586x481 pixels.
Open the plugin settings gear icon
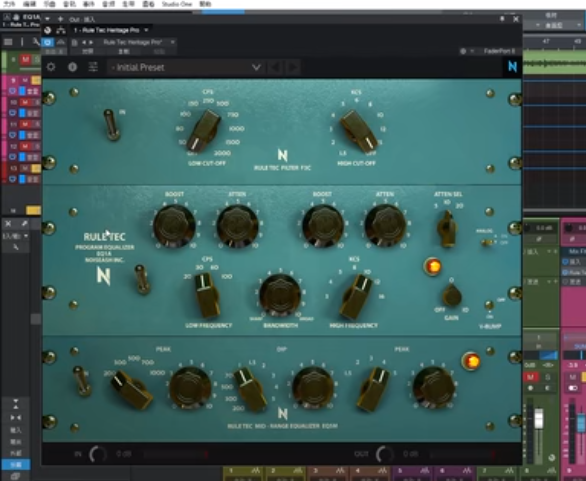tap(51, 67)
